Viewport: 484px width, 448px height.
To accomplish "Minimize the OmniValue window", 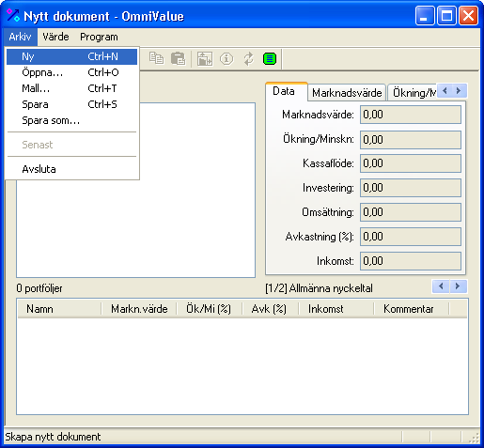I will tap(425, 15).
